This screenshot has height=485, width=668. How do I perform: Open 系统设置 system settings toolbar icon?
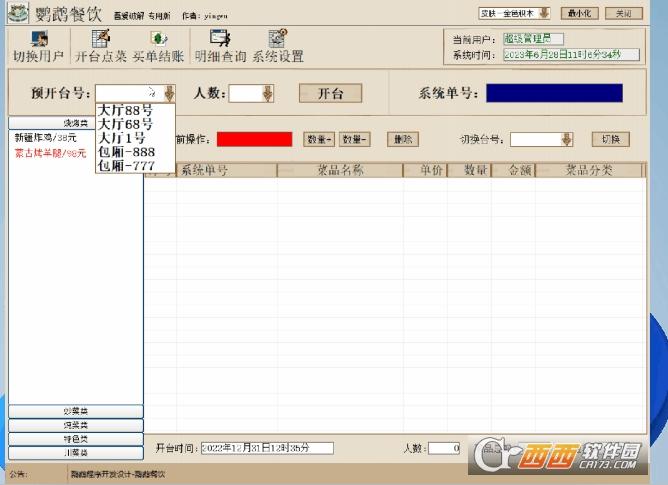click(x=278, y=47)
